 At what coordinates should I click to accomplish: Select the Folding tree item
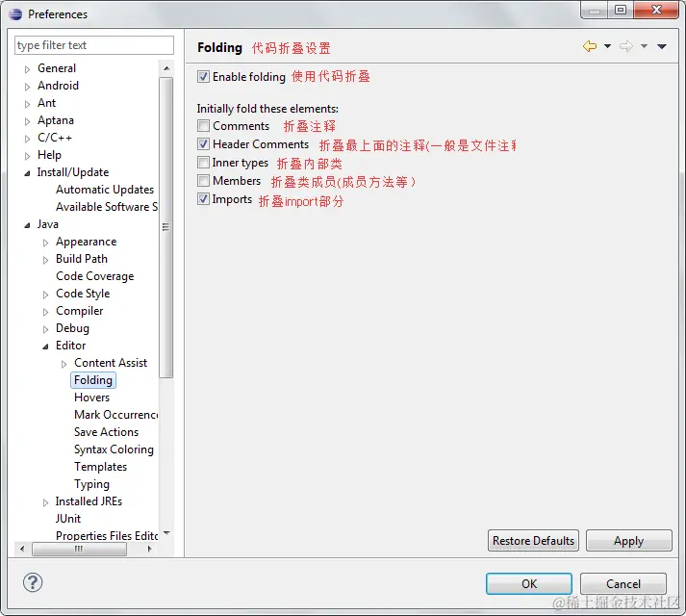click(93, 380)
